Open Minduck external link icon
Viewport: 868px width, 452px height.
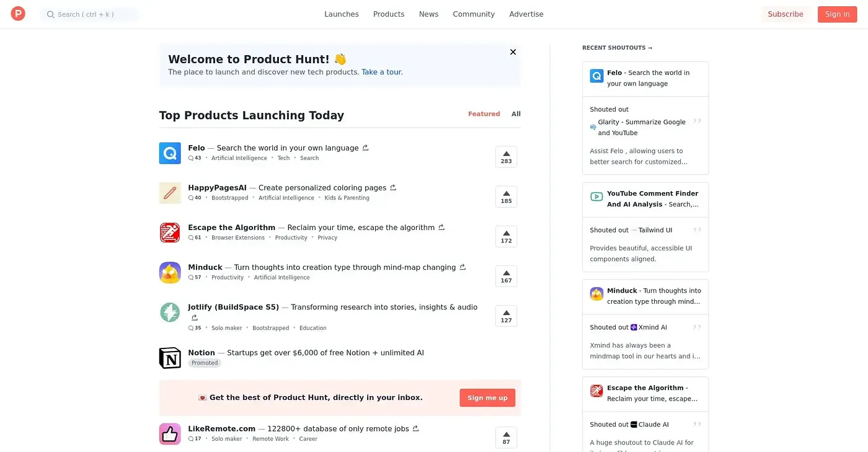coord(462,267)
